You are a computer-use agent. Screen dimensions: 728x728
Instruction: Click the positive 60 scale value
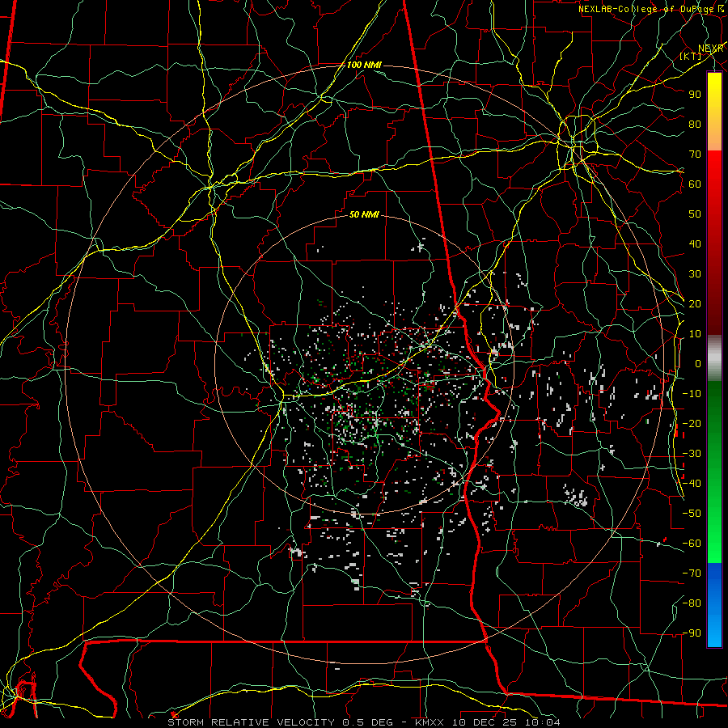coord(695,184)
